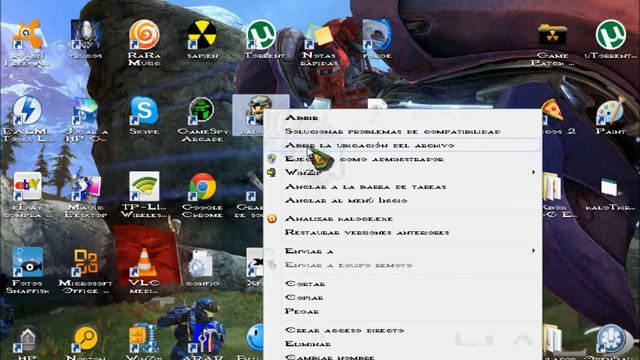This screenshot has height=360, width=640.
Task: Expand the Enviar a submenu arrow
Action: pyautogui.click(x=533, y=251)
